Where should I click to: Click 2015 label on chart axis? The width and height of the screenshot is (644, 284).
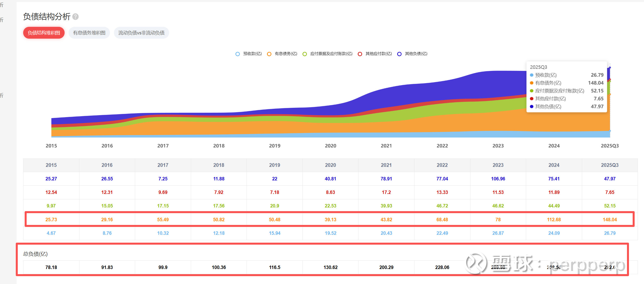pyautogui.click(x=51, y=146)
